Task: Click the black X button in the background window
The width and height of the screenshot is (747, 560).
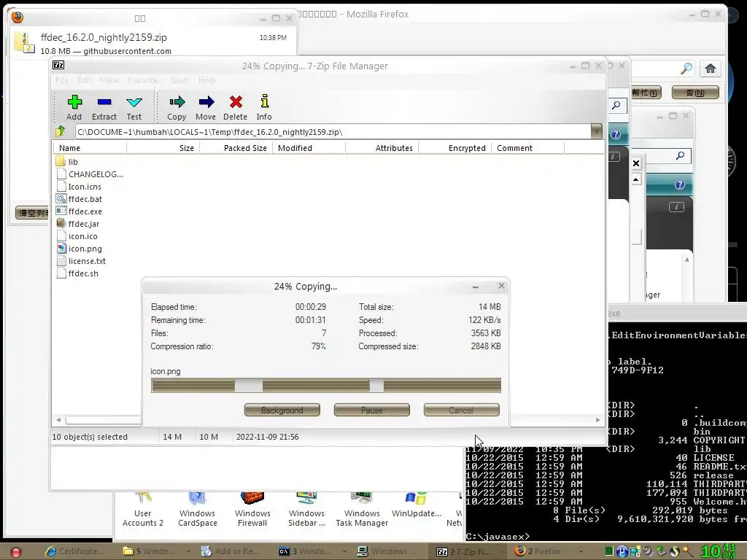Action: pos(636,163)
